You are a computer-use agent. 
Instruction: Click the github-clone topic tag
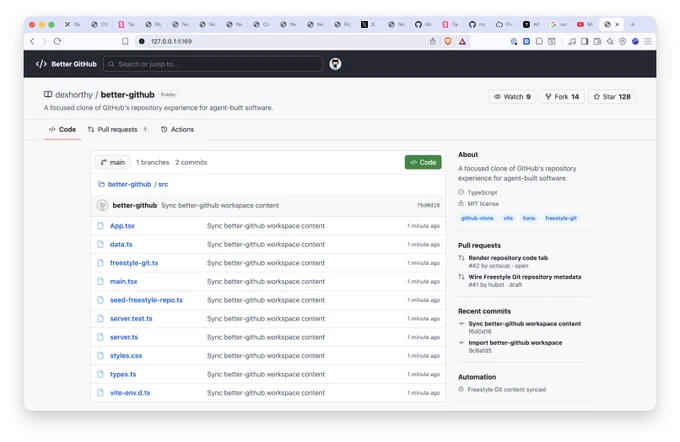click(x=477, y=218)
